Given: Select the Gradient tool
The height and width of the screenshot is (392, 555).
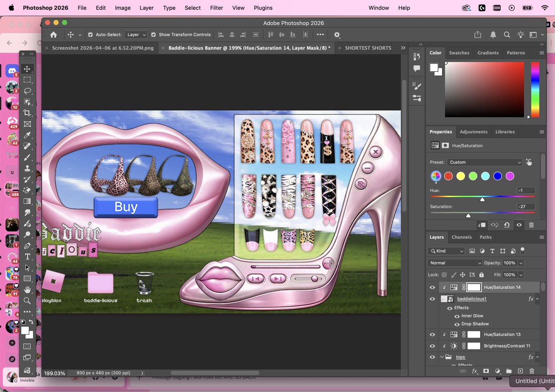Looking at the screenshot, I should click(27, 201).
